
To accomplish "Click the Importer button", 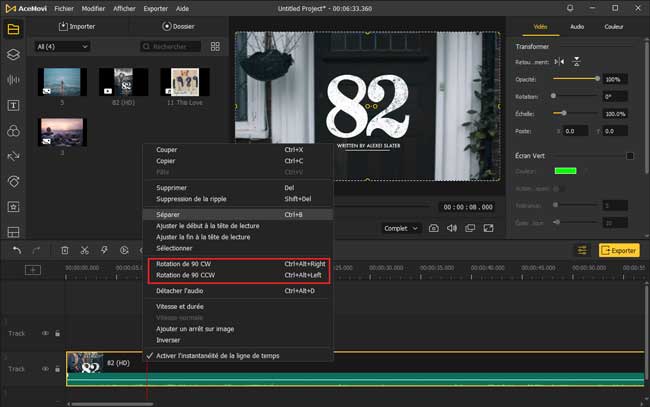I will point(78,27).
